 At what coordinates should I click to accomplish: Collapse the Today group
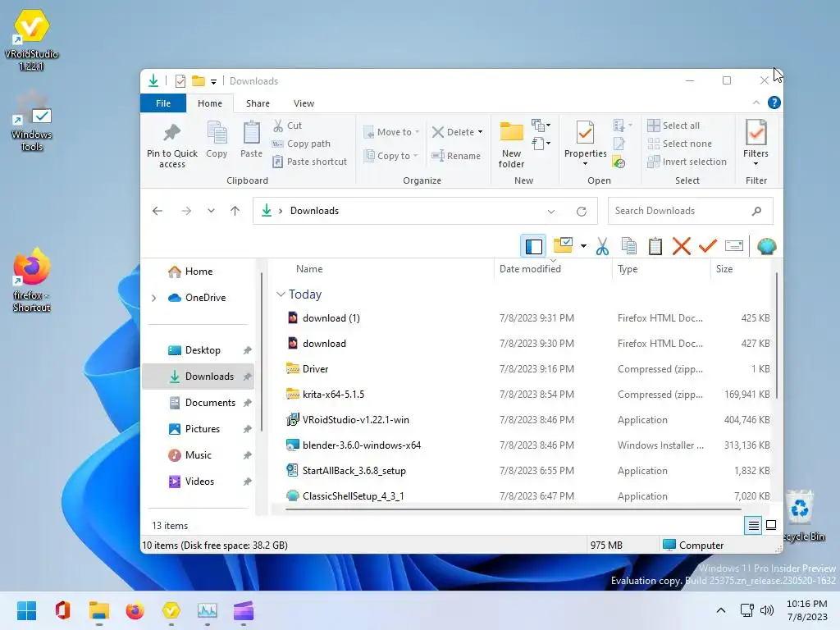[281, 294]
